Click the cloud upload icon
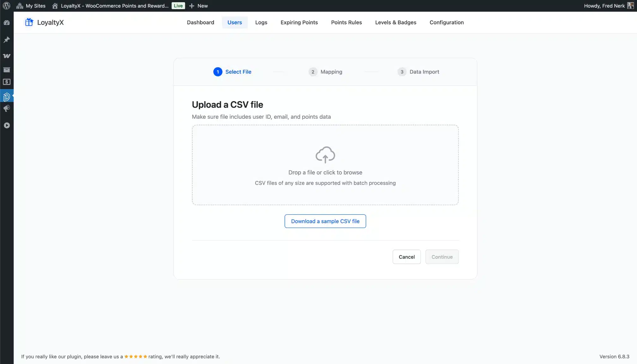Viewport: 637px width, 364px height. tap(325, 155)
